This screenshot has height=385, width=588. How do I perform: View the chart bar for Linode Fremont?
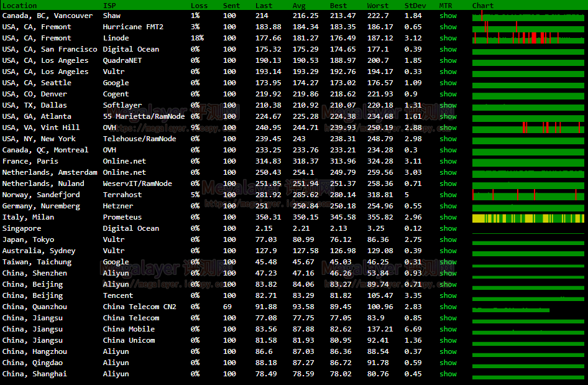coord(528,38)
